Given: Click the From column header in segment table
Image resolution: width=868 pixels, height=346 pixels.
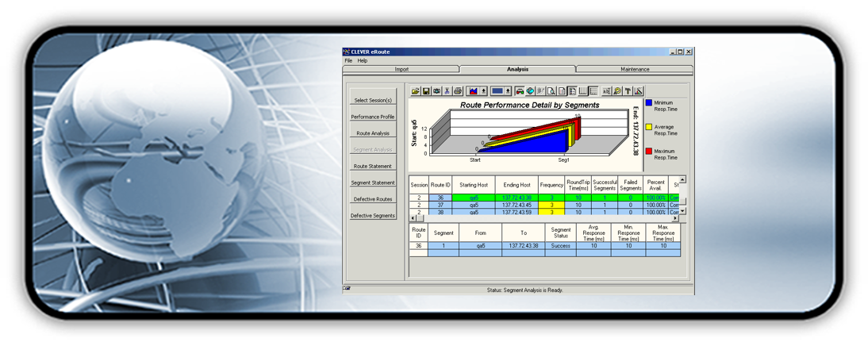Looking at the screenshot, I should coord(480,233).
